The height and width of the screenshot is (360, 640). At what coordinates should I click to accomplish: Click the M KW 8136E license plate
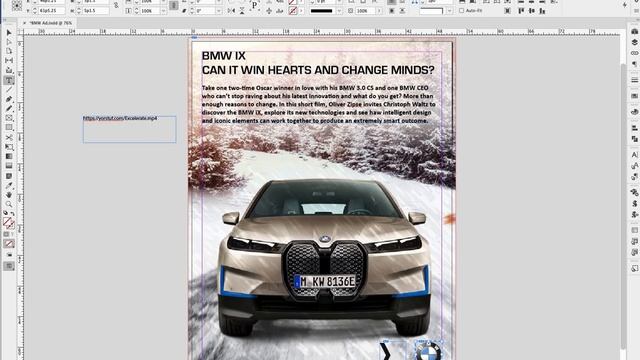325,281
